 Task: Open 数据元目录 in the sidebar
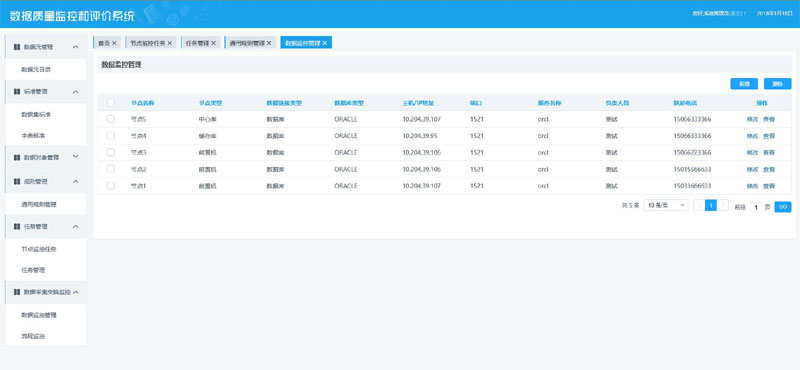[36, 69]
